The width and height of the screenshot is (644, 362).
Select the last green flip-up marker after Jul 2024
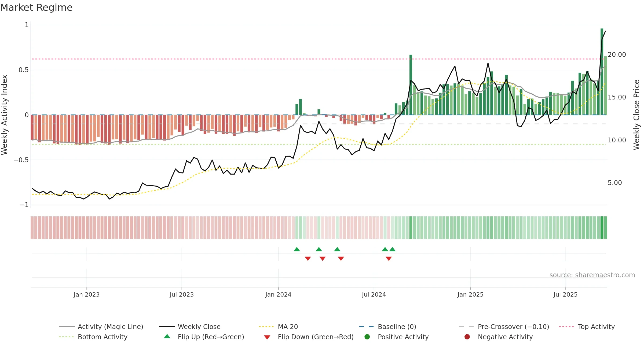tap(392, 249)
